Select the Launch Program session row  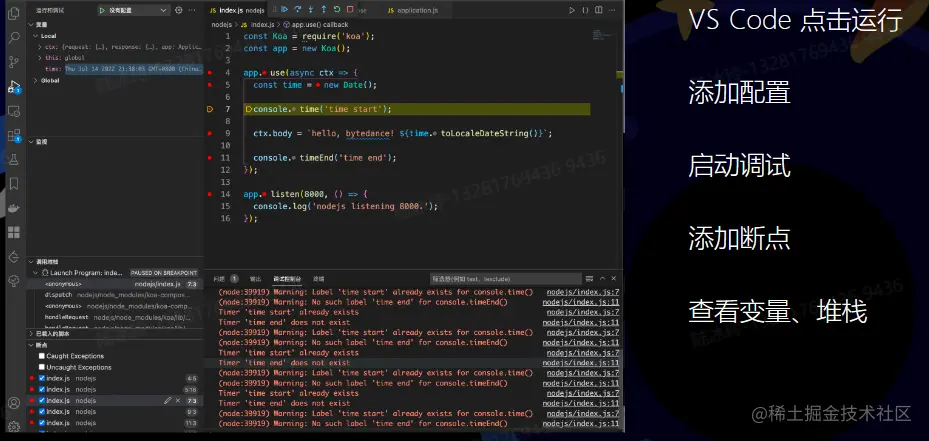115,273
